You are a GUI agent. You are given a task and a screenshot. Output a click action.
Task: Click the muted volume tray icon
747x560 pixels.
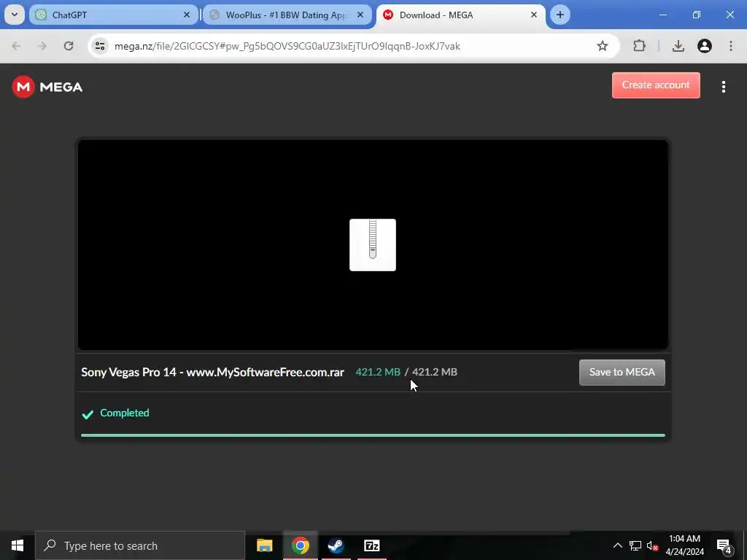(652, 545)
